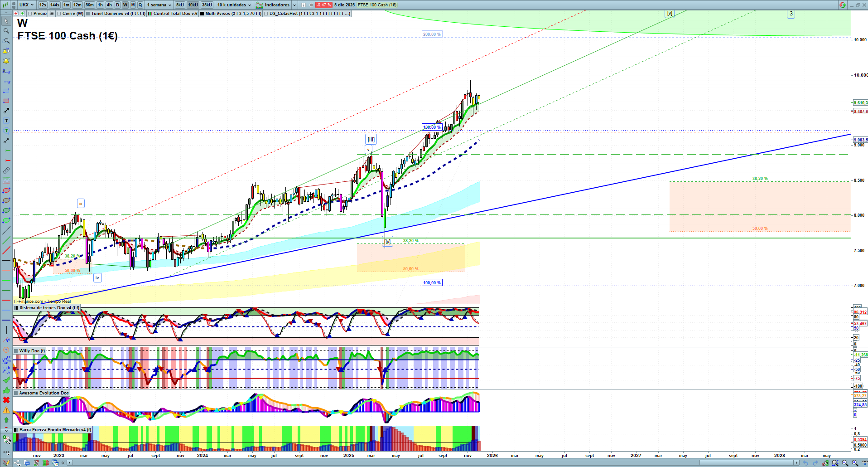Click the green up-arrow icon in sidebar

coord(6,420)
